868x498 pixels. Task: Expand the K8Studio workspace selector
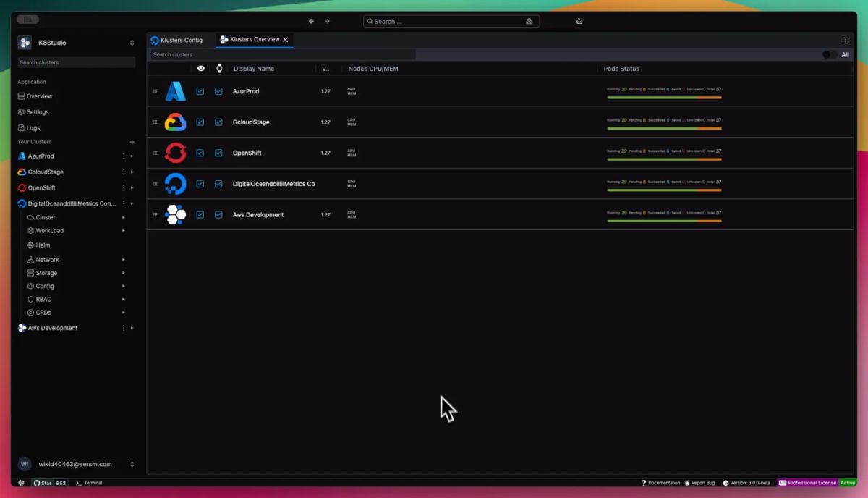click(x=132, y=43)
